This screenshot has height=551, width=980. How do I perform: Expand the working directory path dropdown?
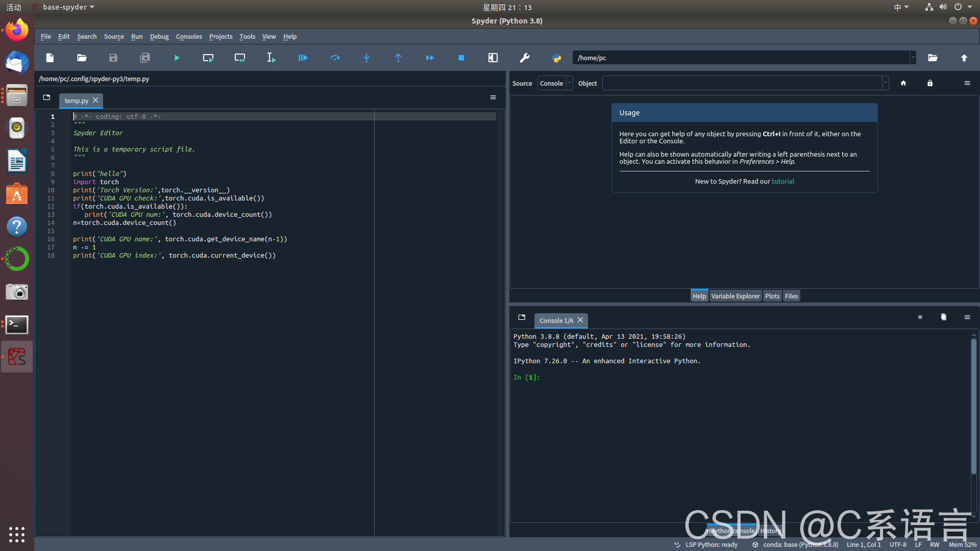(x=913, y=57)
